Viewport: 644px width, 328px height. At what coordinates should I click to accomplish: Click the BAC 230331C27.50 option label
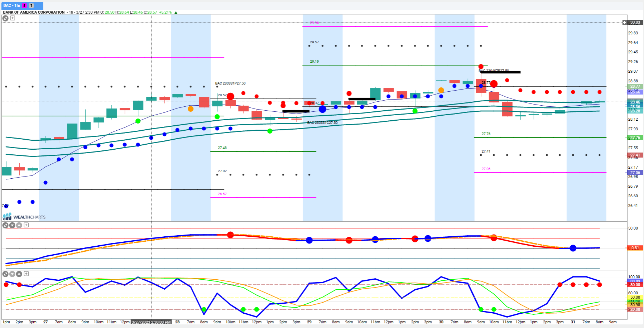[x=322, y=123]
